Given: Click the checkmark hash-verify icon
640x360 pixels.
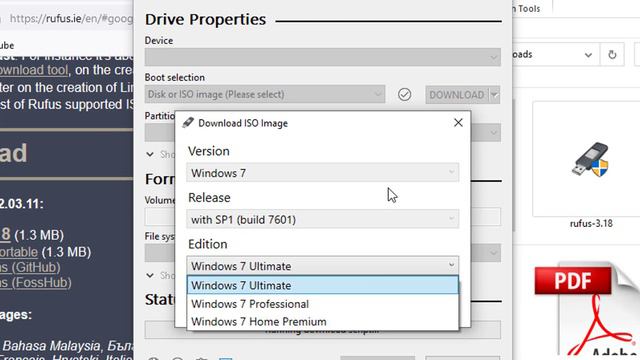Looking at the screenshot, I should tap(404, 95).
